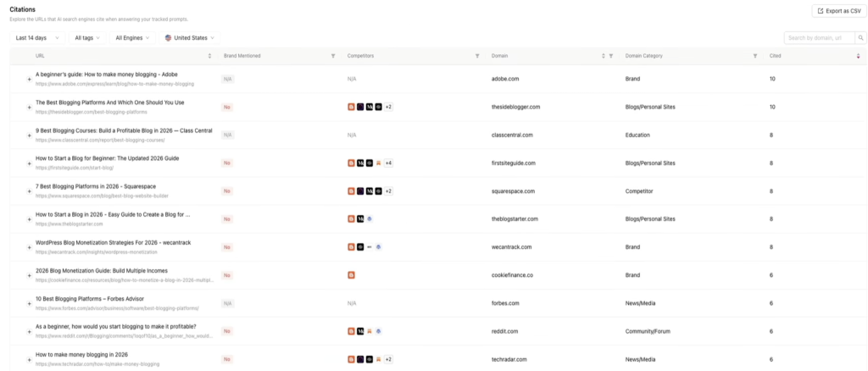Filter the Competitors column

click(x=477, y=56)
